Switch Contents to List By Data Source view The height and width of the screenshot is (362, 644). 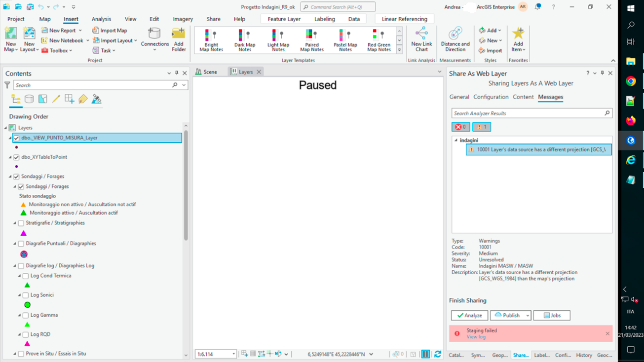point(29,99)
